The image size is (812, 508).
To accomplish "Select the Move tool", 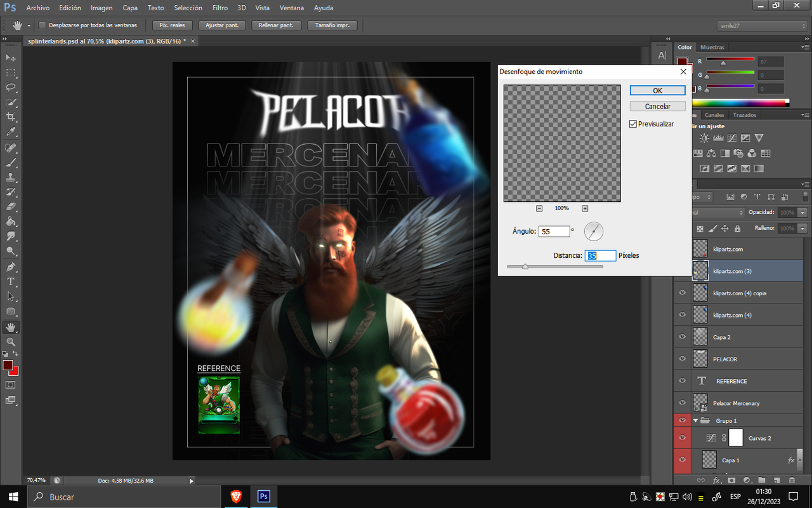I will click(11, 58).
